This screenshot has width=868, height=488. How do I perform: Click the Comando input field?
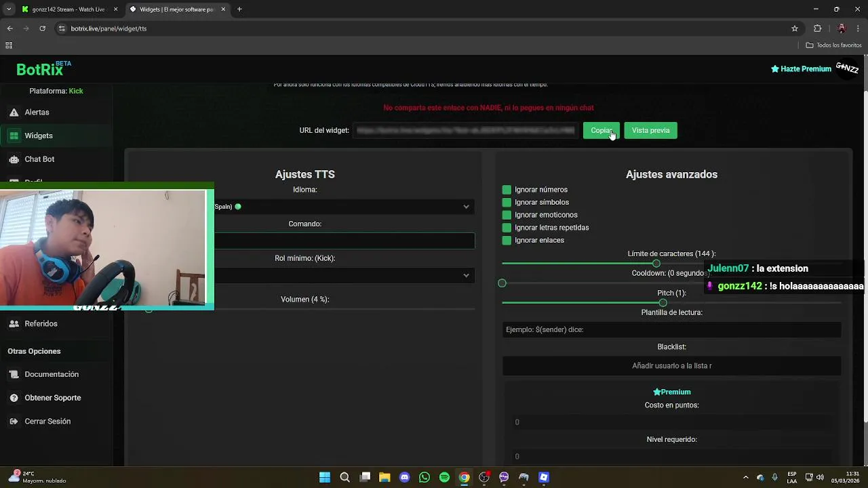344,241
